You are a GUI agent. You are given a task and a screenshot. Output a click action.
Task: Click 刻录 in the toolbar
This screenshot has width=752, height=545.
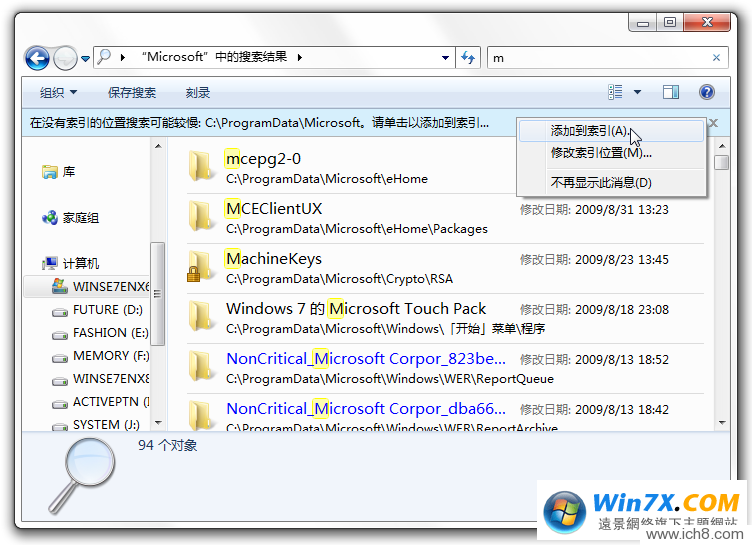[x=198, y=93]
